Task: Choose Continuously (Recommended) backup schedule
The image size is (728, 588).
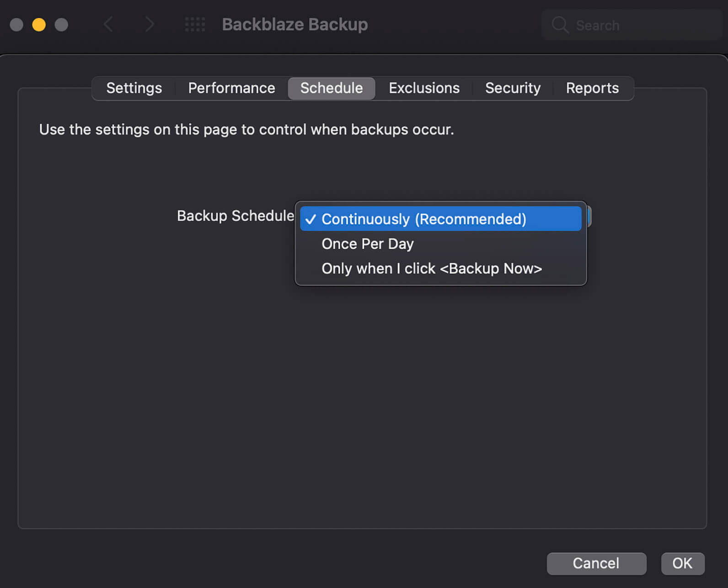Action: (x=423, y=219)
